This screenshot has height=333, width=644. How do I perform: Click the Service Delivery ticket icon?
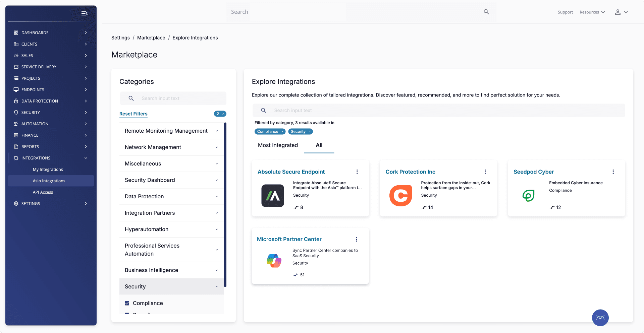[x=16, y=67]
